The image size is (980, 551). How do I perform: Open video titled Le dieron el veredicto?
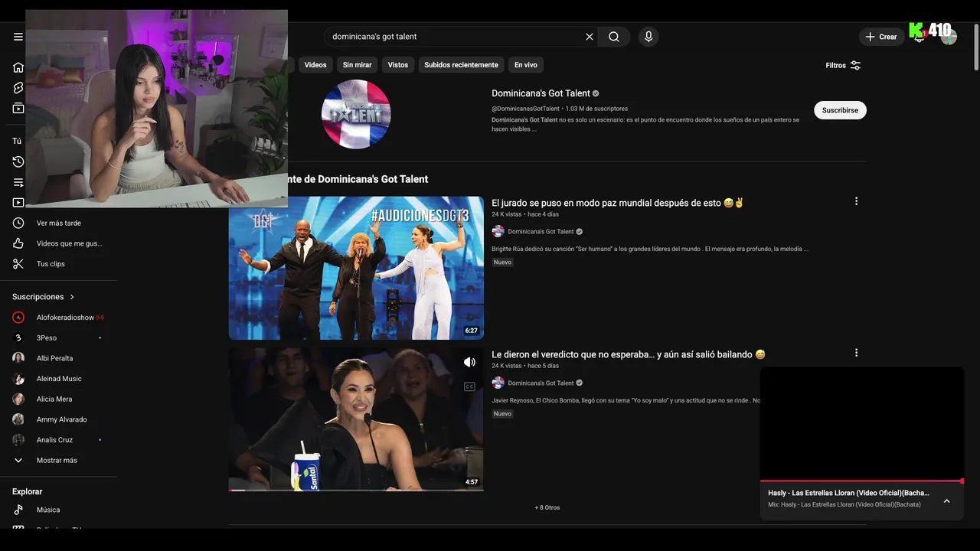click(628, 354)
